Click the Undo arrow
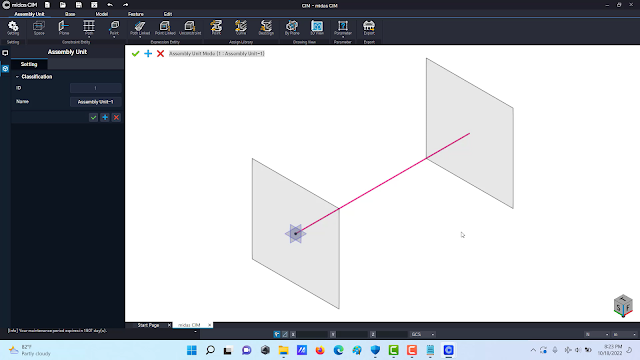 pyautogui.click(x=110, y=5)
